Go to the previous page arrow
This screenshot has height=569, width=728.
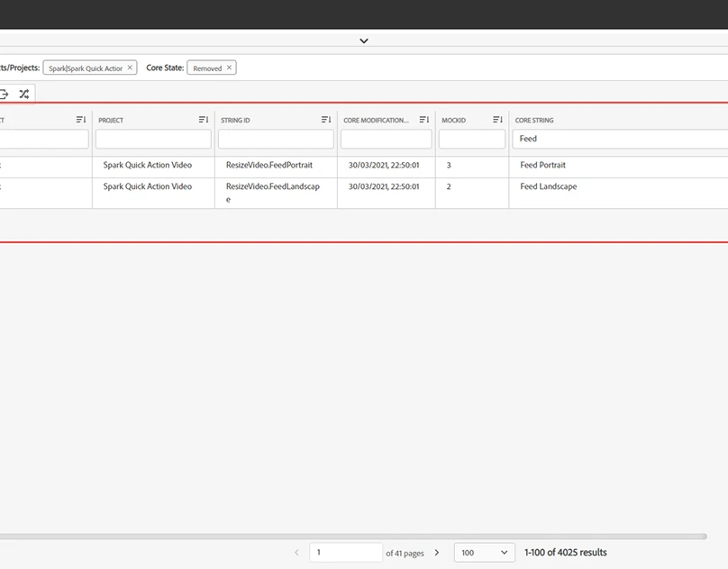pyautogui.click(x=296, y=553)
